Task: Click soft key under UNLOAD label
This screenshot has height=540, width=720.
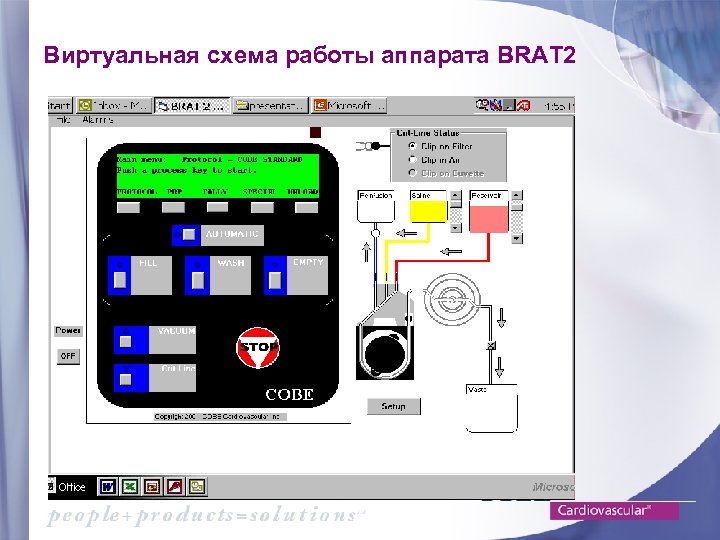Action: coord(306,207)
